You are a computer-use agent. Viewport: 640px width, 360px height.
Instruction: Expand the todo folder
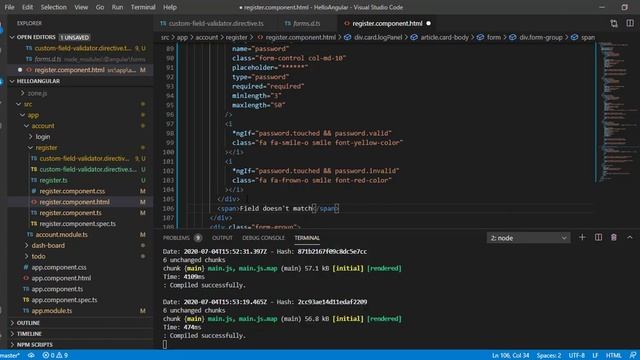pos(38,256)
